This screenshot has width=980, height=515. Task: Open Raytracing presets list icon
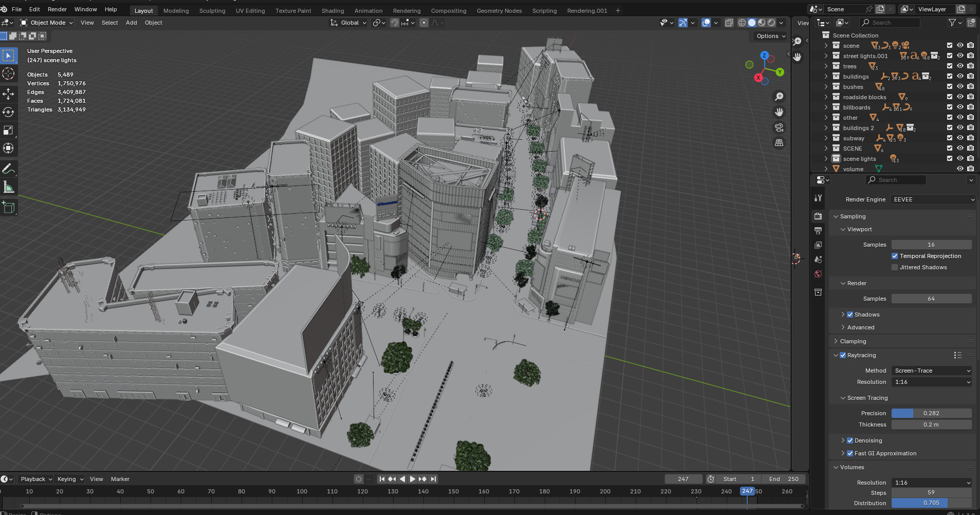[x=957, y=355]
